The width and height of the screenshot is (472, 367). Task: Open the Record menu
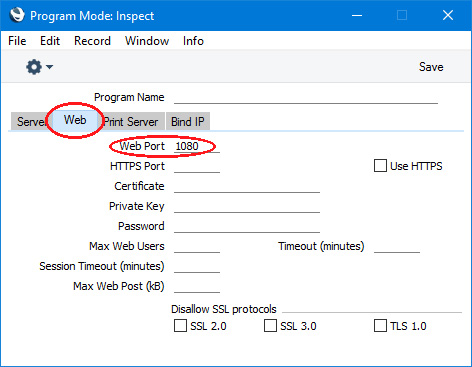point(92,41)
